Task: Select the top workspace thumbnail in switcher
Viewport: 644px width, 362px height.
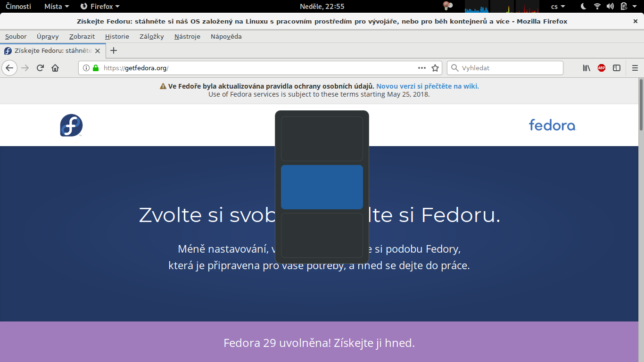Action: (322, 139)
